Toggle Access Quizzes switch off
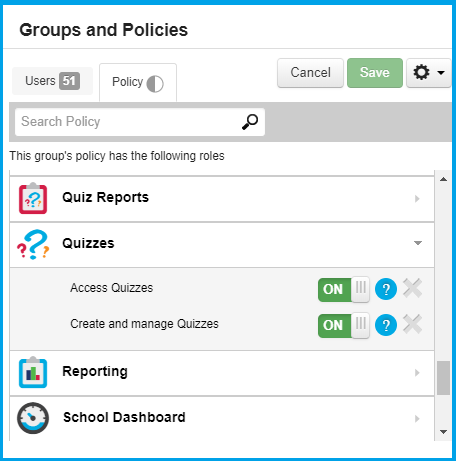 point(344,289)
